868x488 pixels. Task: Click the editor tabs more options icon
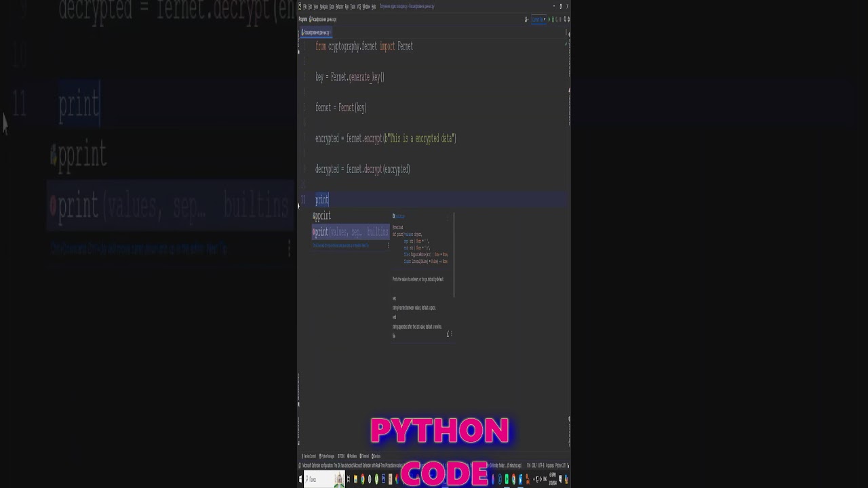566,32
